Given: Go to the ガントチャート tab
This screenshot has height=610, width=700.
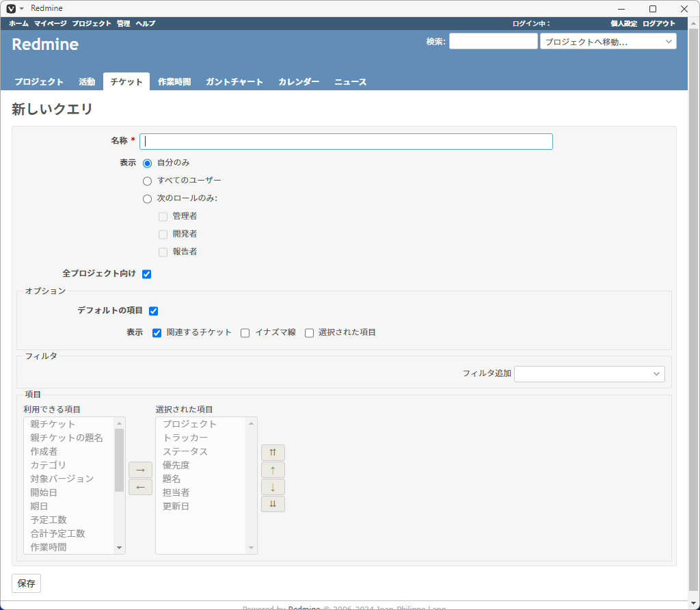Looking at the screenshot, I should 234,81.
